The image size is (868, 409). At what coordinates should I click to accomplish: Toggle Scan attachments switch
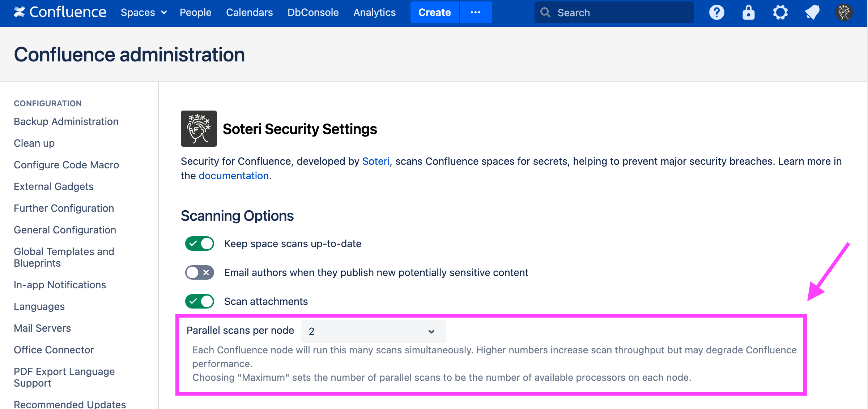click(x=199, y=301)
